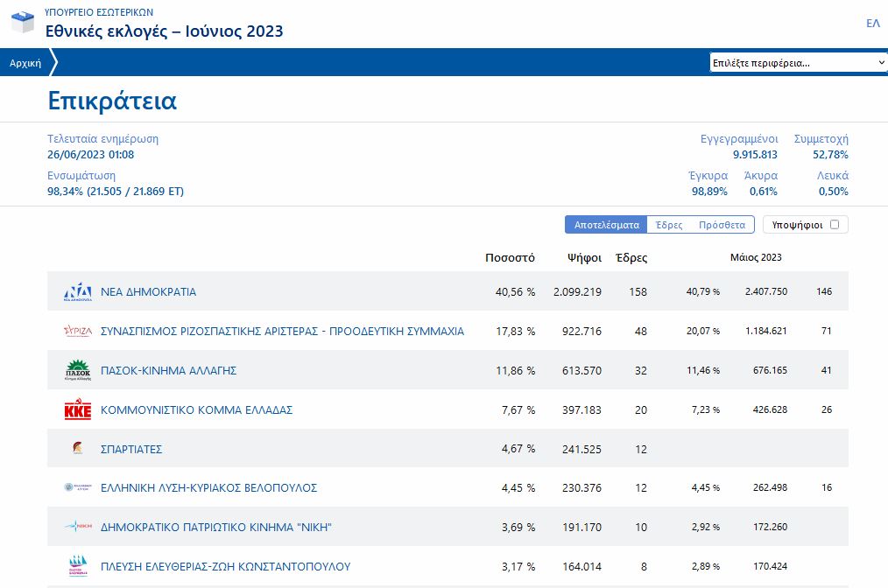Click the Εθνικές εκλογές – Ιούνιος 2023 title
Image resolution: width=888 pixels, height=588 pixels.
point(165,31)
